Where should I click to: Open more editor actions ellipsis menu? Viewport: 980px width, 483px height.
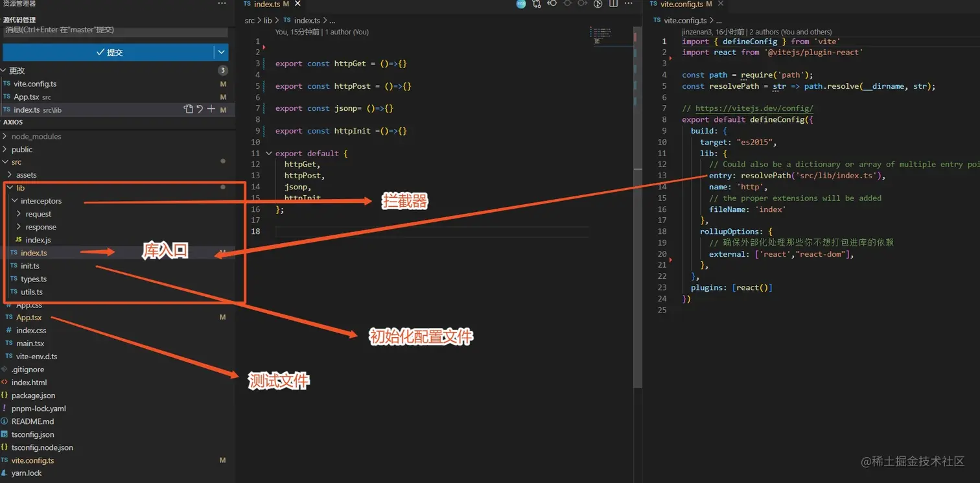click(628, 4)
